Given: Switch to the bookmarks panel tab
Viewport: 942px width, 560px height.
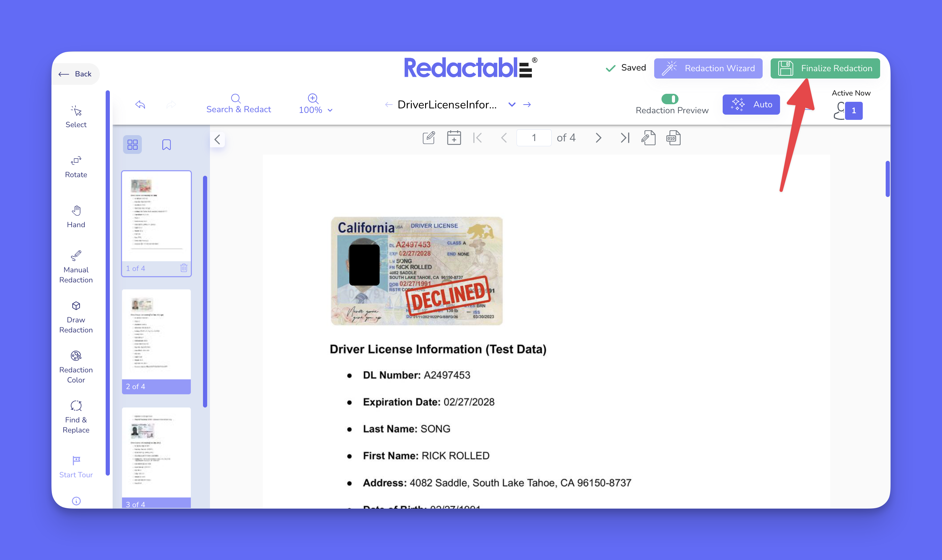Looking at the screenshot, I should point(167,145).
